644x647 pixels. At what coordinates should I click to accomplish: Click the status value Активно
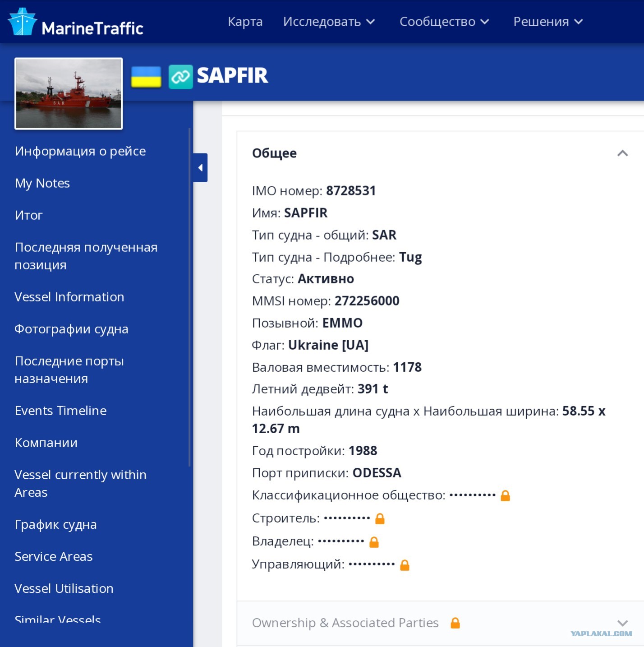326,279
